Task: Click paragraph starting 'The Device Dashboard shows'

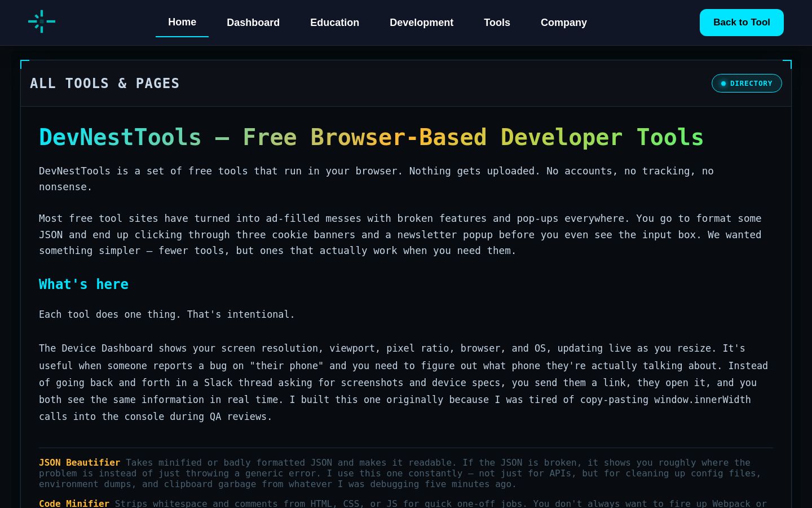Action: tap(403, 382)
